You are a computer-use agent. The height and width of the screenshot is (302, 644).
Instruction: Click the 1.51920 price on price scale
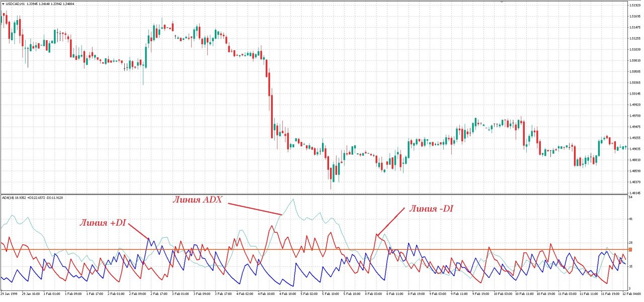pyautogui.click(x=635, y=6)
